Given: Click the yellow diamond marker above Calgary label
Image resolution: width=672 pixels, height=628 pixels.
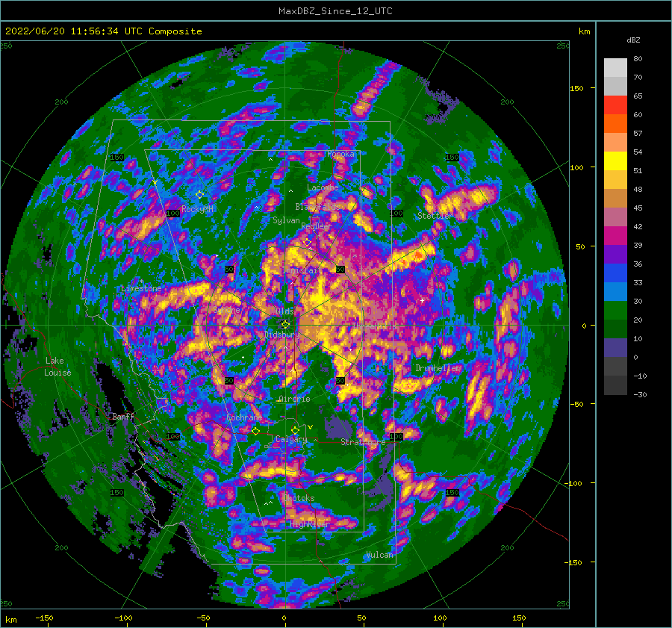Looking at the screenshot, I should tap(295, 430).
